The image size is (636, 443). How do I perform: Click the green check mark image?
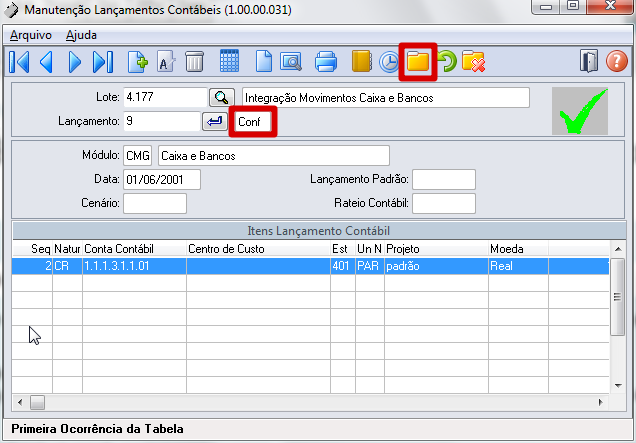click(580, 111)
